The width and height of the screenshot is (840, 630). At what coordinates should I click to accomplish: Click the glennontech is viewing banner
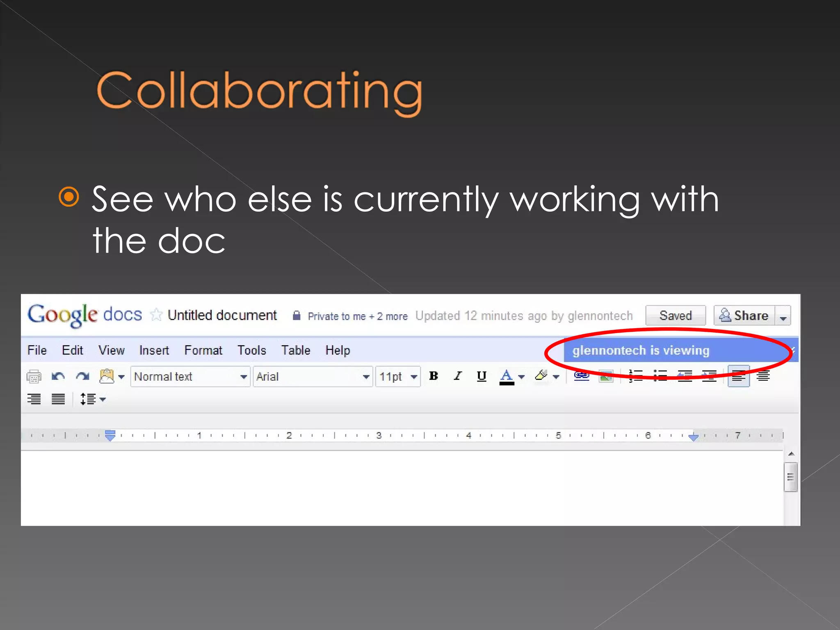(x=681, y=350)
